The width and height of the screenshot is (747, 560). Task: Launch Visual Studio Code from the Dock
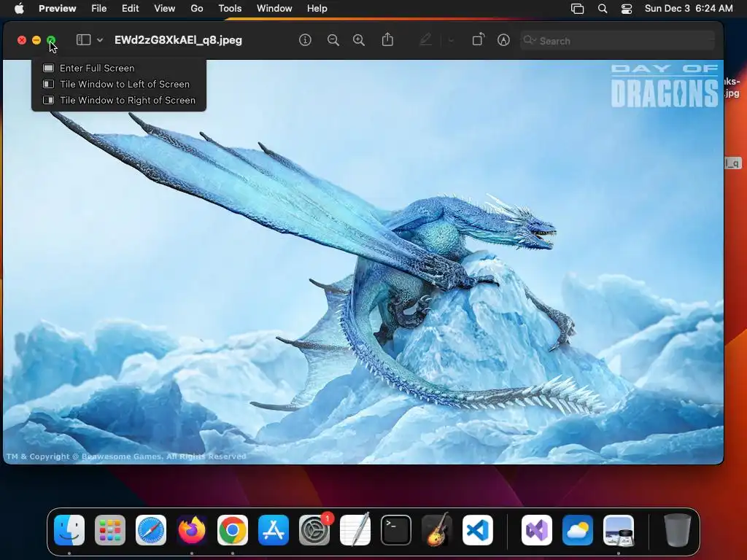[x=478, y=530]
